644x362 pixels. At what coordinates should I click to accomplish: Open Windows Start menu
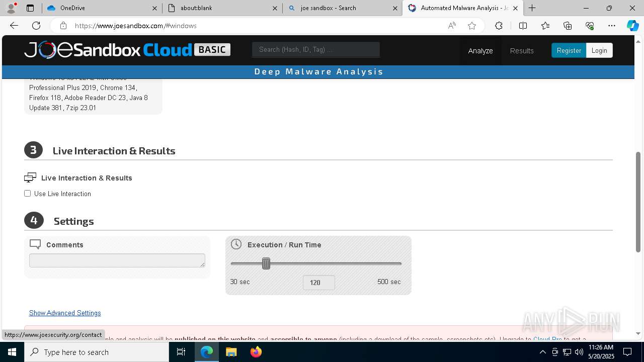(x=12, y=352)
